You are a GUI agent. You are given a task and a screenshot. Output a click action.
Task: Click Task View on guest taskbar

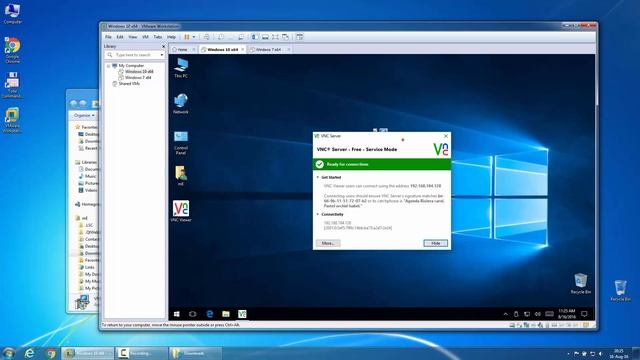point(193,314)
